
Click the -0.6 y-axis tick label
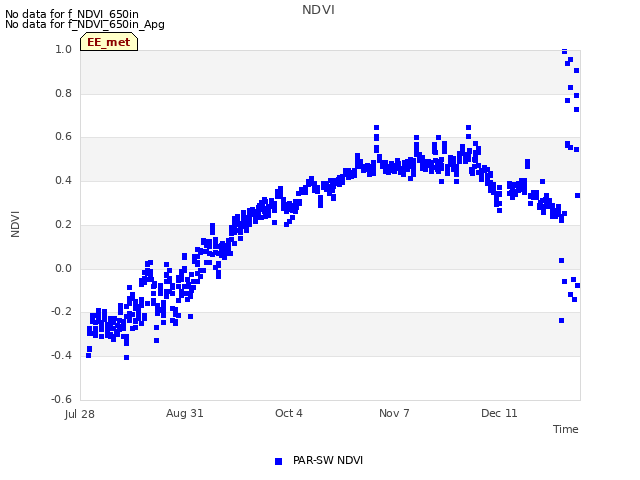pyautogui.click(x=61, y=399)
